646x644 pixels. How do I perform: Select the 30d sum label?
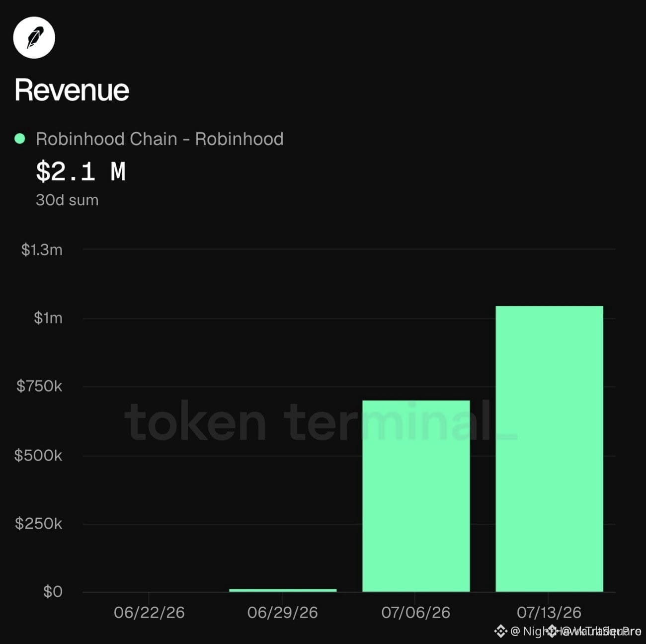click(67, 200)
